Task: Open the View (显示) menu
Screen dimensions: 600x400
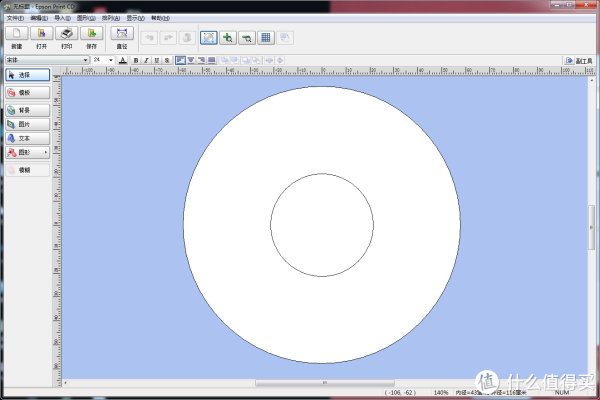Action: coord(135,18)
